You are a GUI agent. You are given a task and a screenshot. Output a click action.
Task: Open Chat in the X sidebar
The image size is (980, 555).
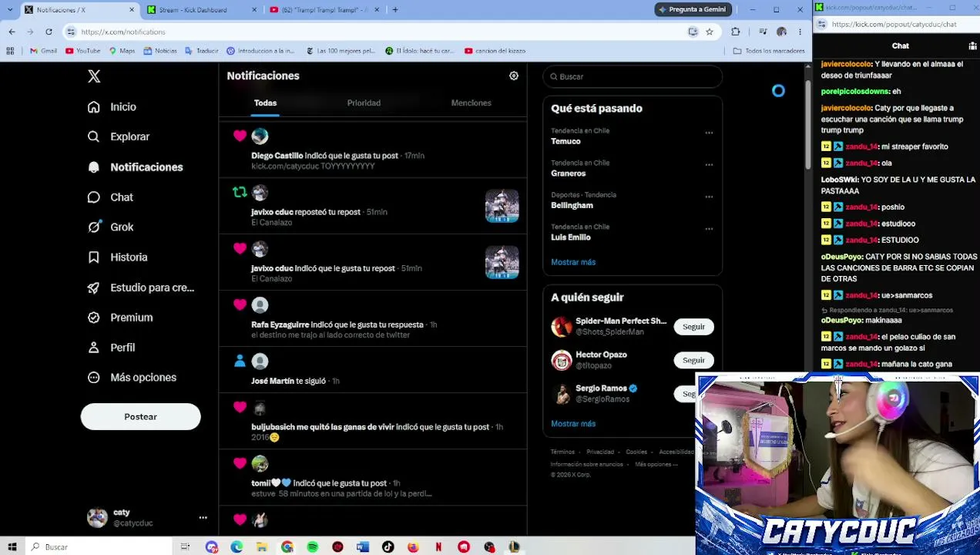click(110, 197)
